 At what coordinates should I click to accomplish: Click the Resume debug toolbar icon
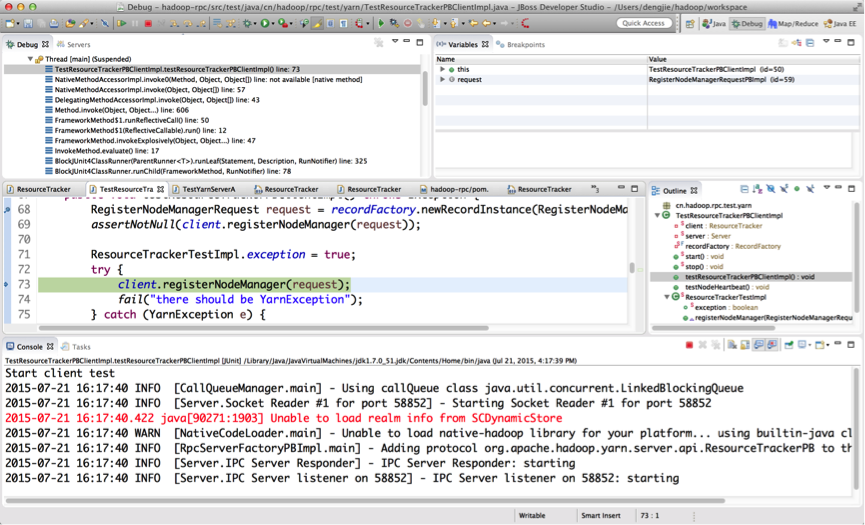tap(121, 23)
